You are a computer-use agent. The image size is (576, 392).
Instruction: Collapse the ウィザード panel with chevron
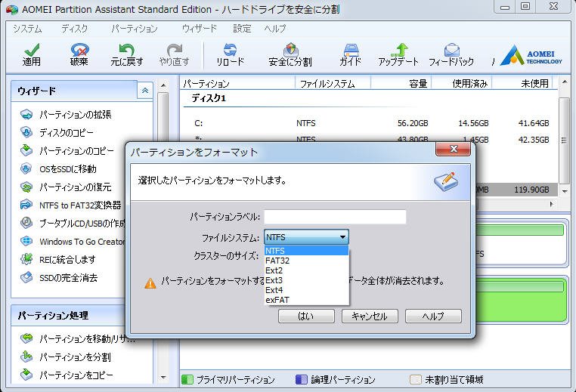click(x=145, y=91)
